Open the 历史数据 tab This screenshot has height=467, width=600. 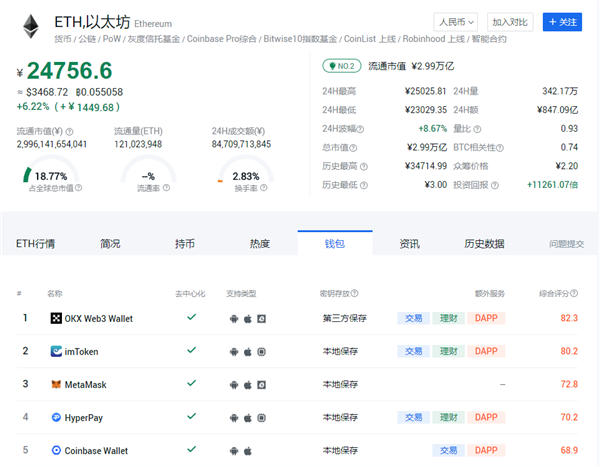(484, 243)
